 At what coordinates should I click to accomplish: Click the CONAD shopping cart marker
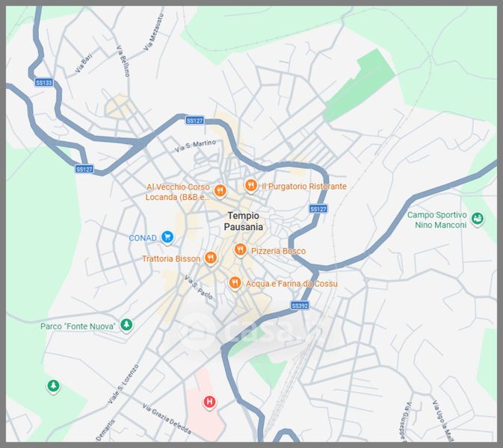(x=167, y=238)
